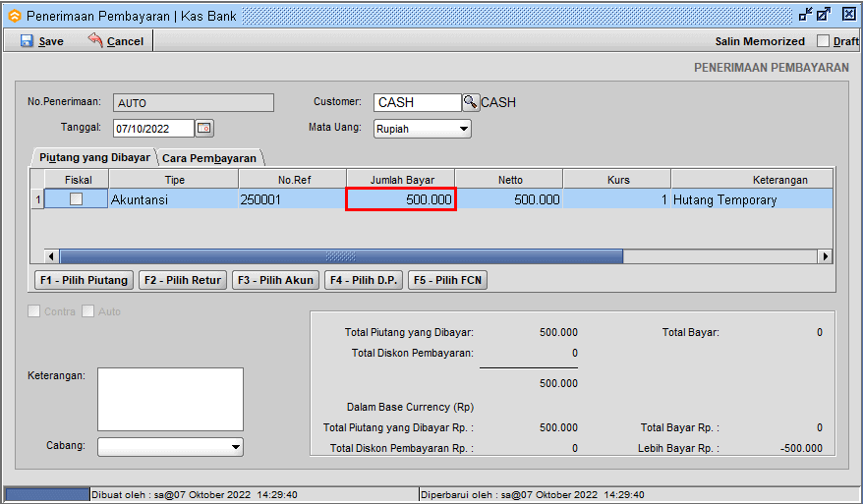This screenshot has height=504, width=863.
Task: Click the Cancel button label
Action: pyautogui.click(x=125, y=41)
